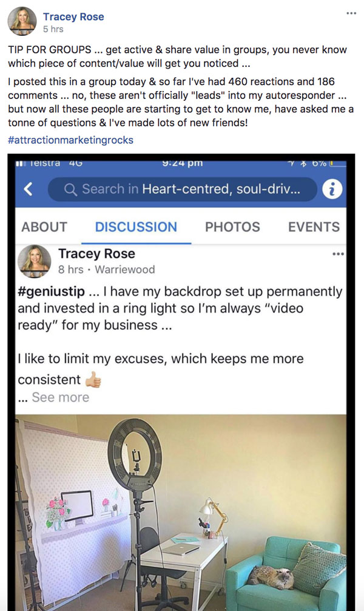
Task: Open the Warriewood location link
Action: 124,270
